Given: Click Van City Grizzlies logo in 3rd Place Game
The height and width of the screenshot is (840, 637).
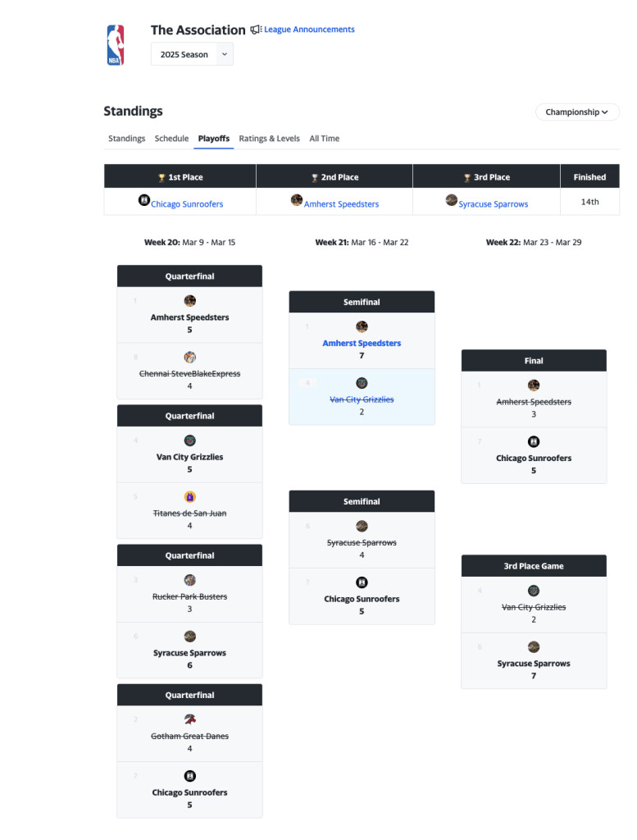Looking at the screenshot, I should pos(534,591).
